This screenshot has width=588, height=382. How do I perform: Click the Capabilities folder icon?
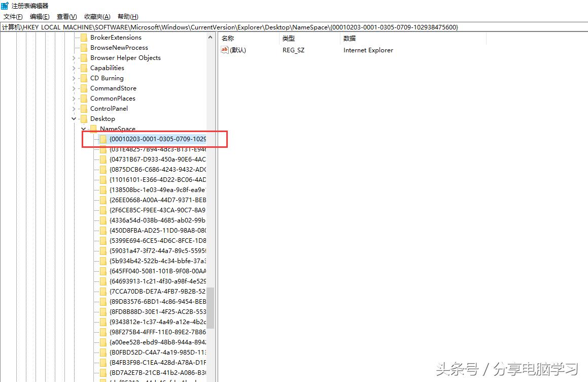(84, 68)
